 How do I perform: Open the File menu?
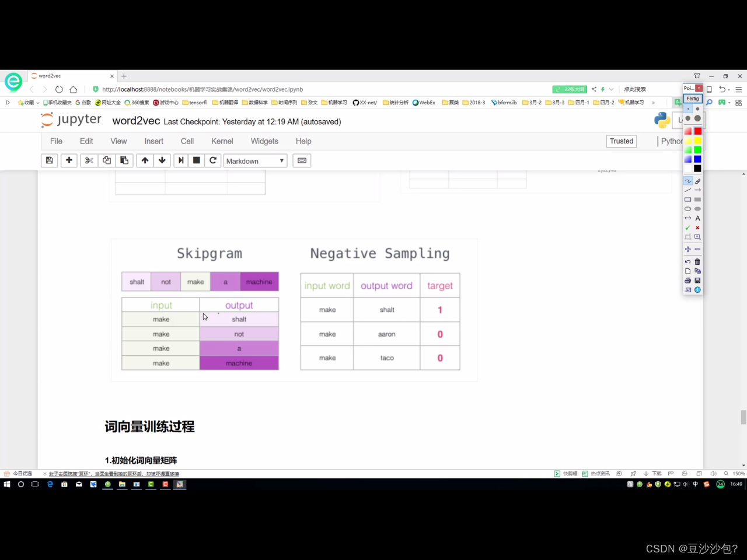click(x=56, y=141)
